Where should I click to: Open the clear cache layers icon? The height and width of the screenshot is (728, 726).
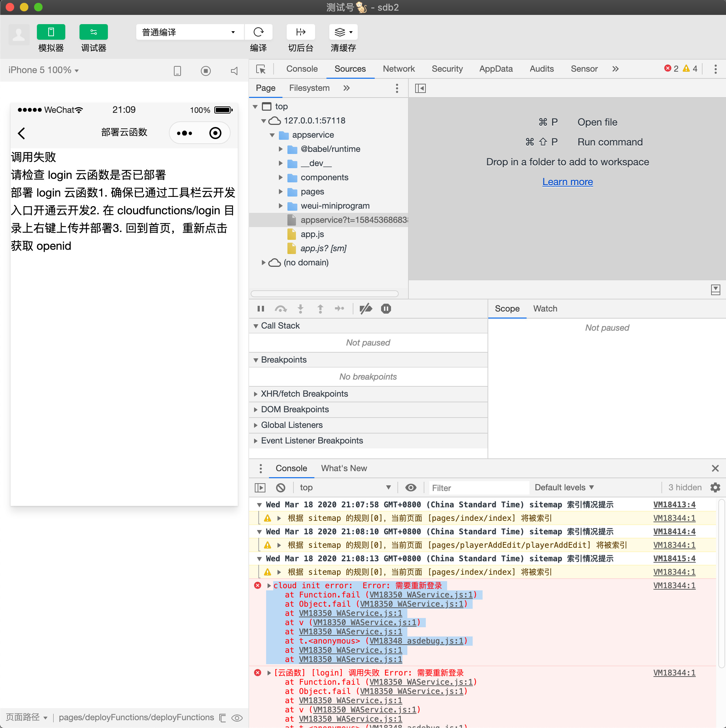pyautogui.click(x=340, y=32)
